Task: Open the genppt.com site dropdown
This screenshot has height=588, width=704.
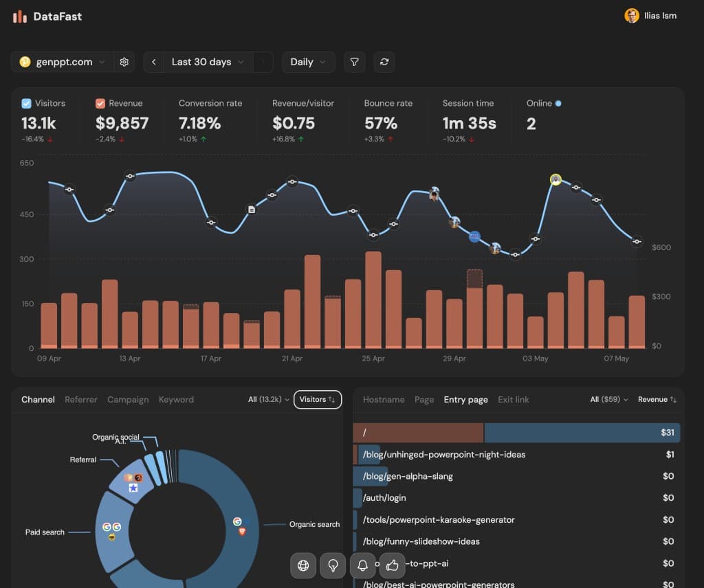Action: 63,62
